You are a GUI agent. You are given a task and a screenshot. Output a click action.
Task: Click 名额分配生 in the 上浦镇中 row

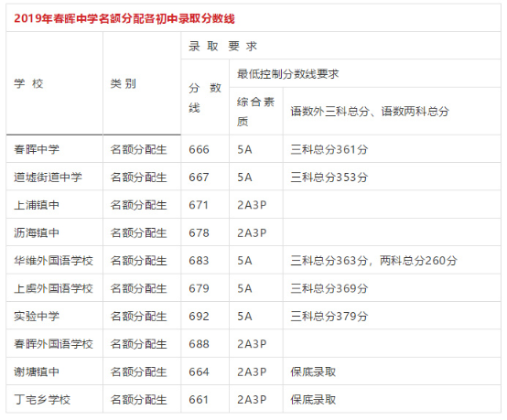pos(138,205)
